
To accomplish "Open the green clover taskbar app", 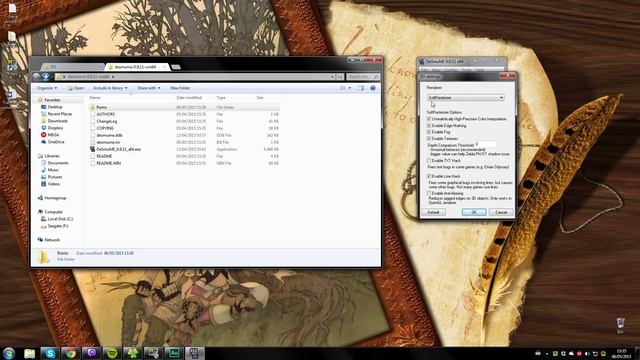I will 133,353.
